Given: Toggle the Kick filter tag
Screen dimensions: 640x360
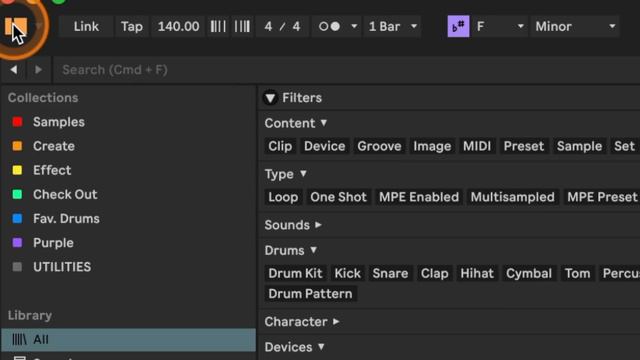Looking at the screenshot, I should click(x=347, y=273).
